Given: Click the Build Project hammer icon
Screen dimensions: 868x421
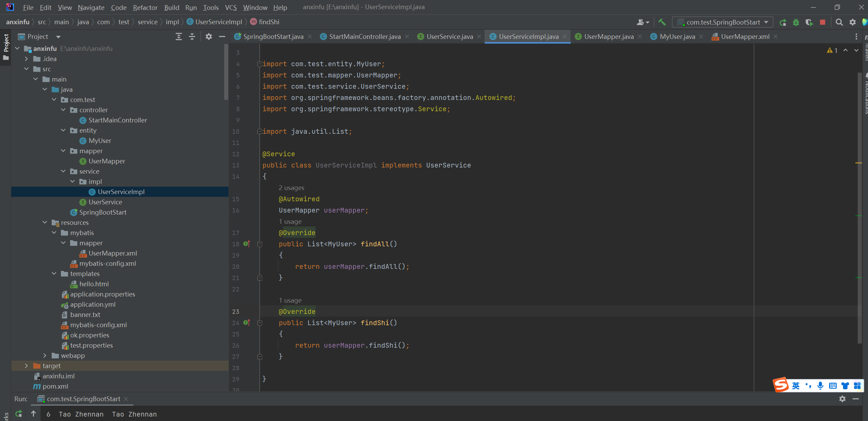Looking at the screenshot, I should click(662, 22).
